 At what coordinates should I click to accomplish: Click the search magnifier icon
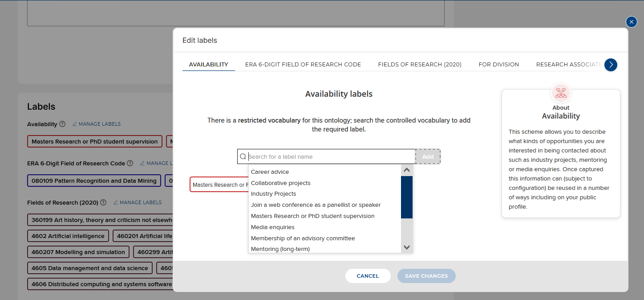coord(243,156)
